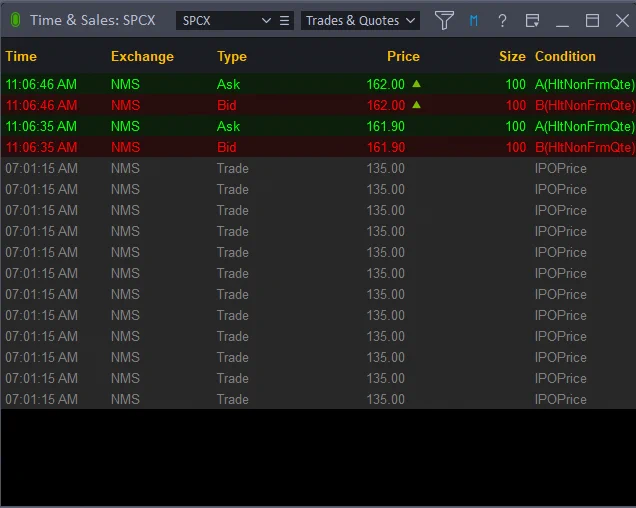This screenshot has width=636, height=508.
Task: Open the Trades & Quotes dropdown
Action: point(360,20)
